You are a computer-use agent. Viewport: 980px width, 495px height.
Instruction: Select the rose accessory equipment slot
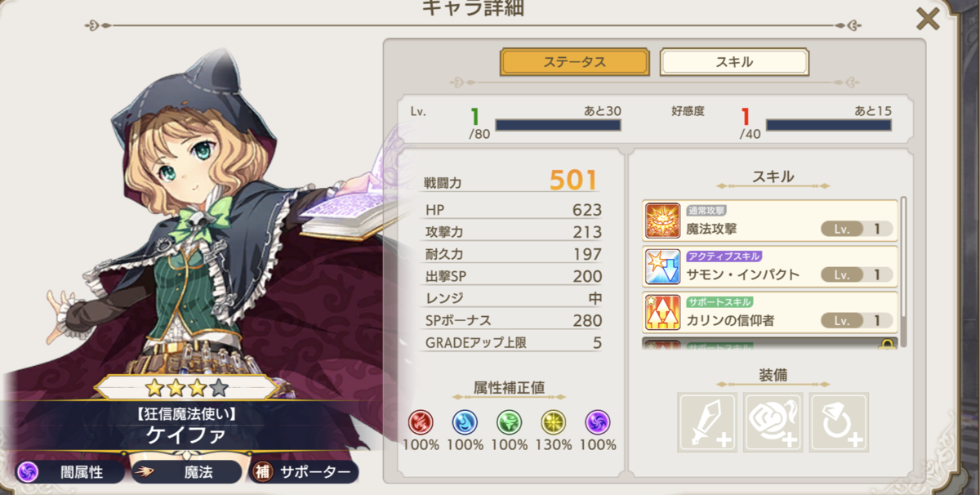click(x=773, y=422)
